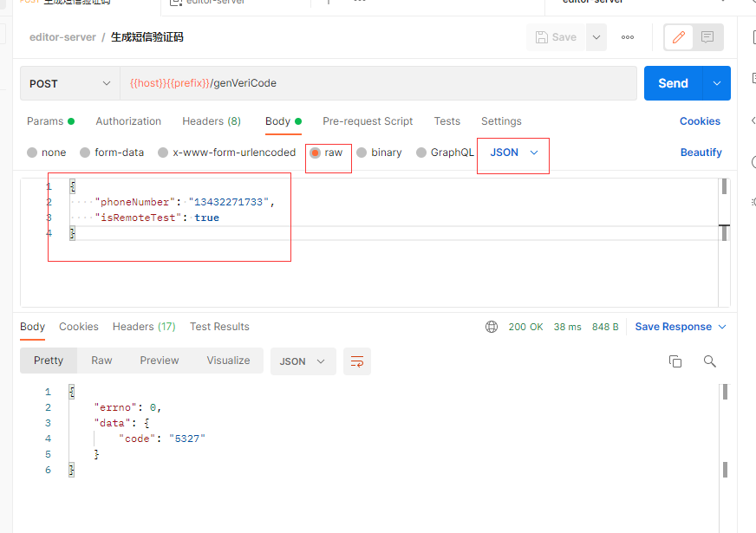
Task: Click the 200 OK status text
Action: pyautogui.click(x=525, y=327)
